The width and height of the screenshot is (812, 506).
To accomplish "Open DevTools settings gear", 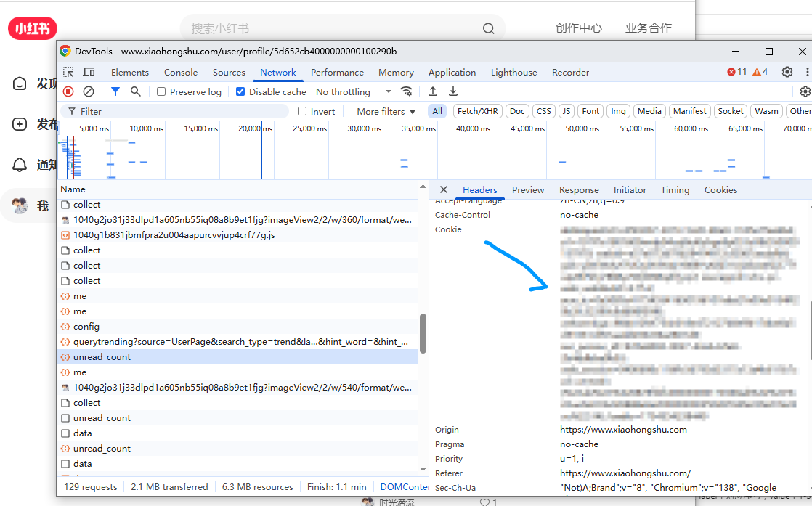I will point(787,72).
